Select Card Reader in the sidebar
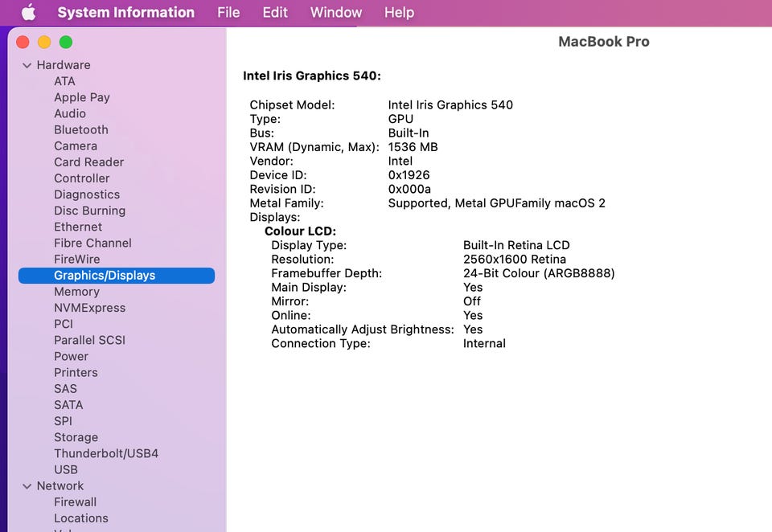The width and height of the screenshot is (772, 532). [x=88, y=162]
